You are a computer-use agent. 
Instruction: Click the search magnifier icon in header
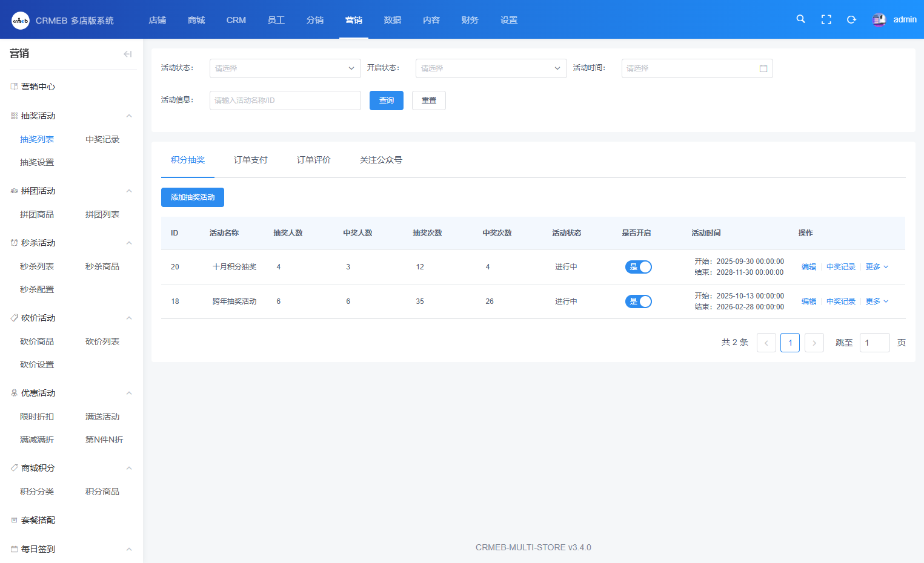800,19
